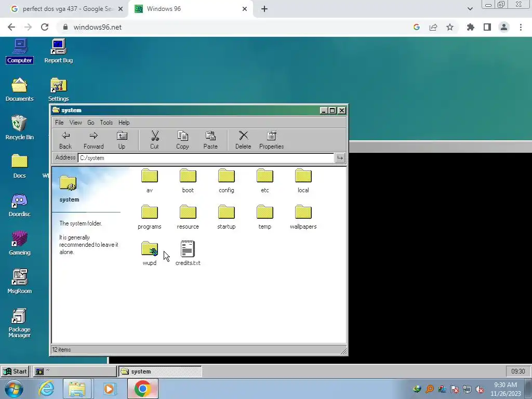Click the terminal taskbar button labeled ~
The width and height of the screenshot is (532, 399).
pyautogui.click(x=74, y=371)
